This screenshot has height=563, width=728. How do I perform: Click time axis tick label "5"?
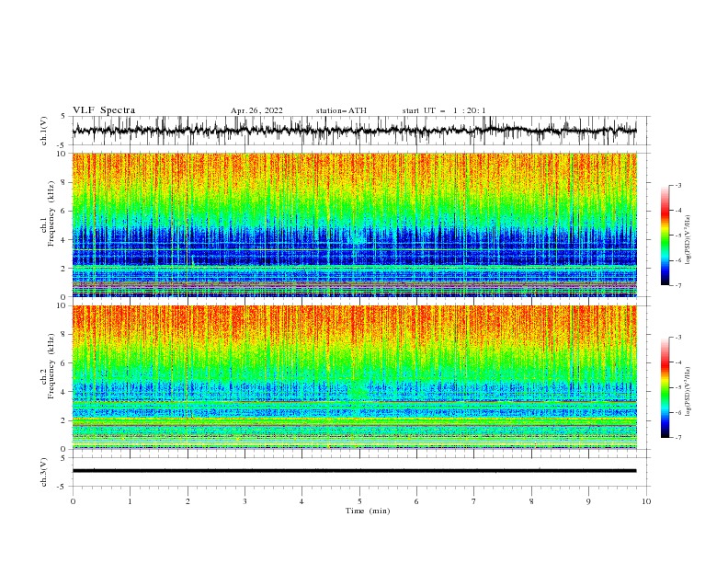click(x=359, y=501)
